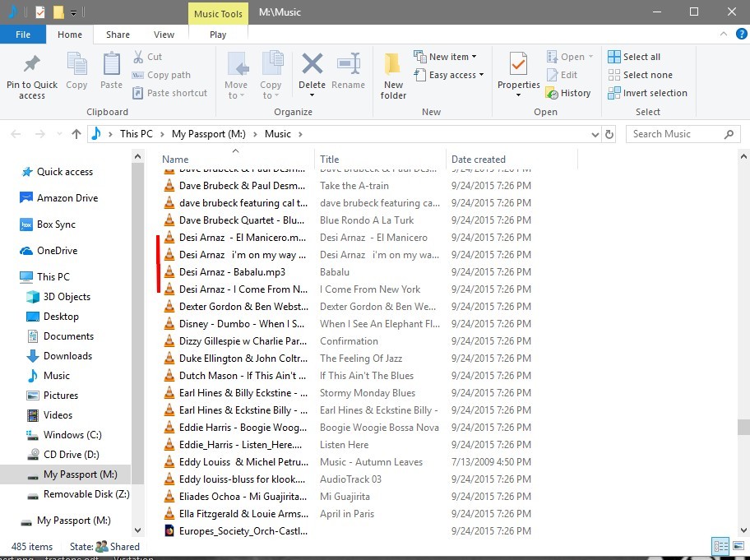The image size is (750, 560).
Task: Switch to the Home tab
Action: pos(70,35)
